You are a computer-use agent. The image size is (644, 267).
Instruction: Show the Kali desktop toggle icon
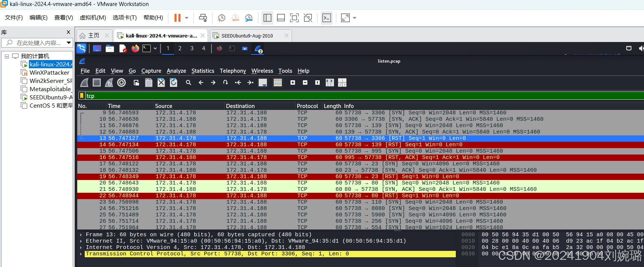(97, 48)
